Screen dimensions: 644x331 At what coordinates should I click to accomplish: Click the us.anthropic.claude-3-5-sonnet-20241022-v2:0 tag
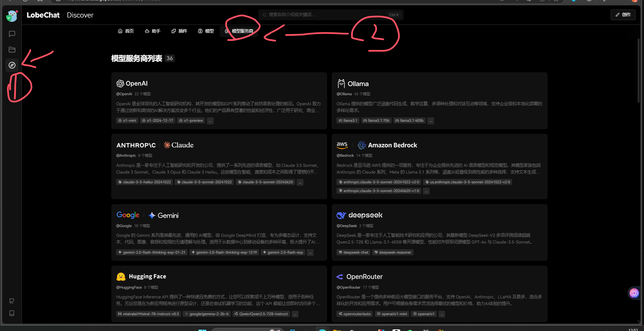click(x=468, y=182)
